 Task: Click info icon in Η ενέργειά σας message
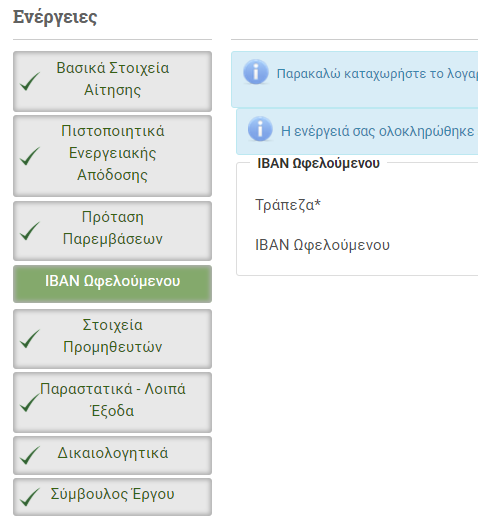click(x=260, y=129)
